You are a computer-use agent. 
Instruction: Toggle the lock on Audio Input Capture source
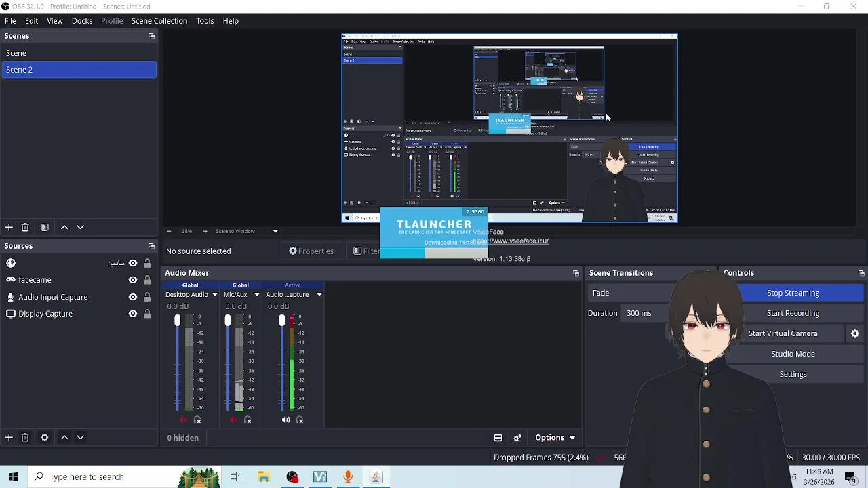pos(147,297)
